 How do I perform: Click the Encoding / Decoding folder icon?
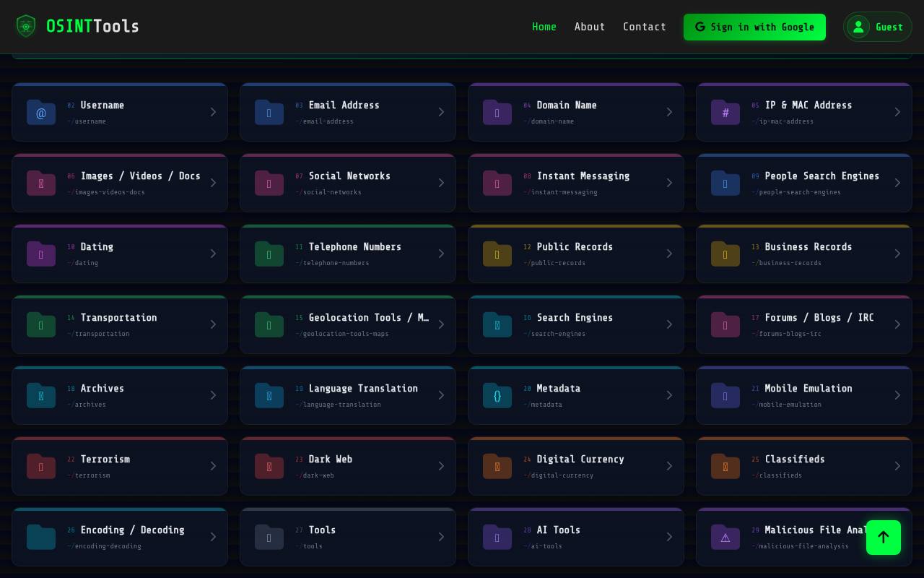coord(41,537)
